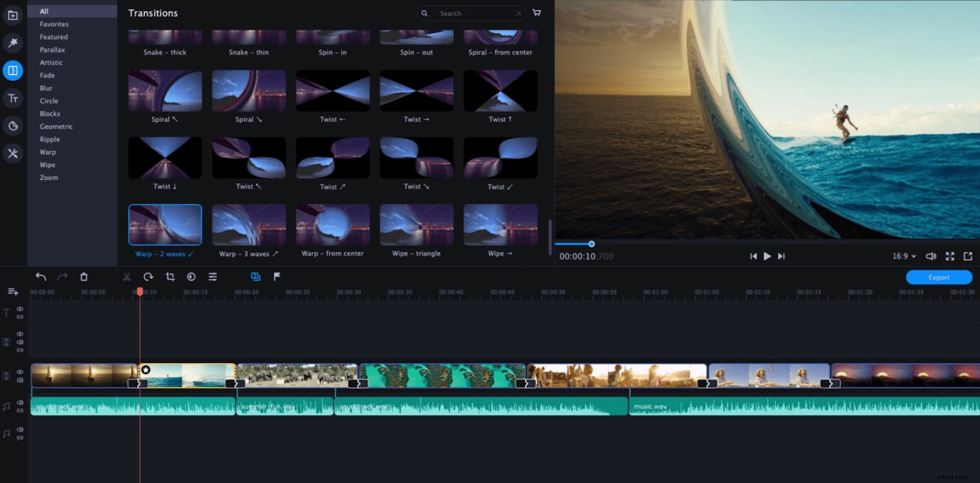Select the Warp - from center transition
The height and width of the screenshot is (483, 980).
coord(333,225)
